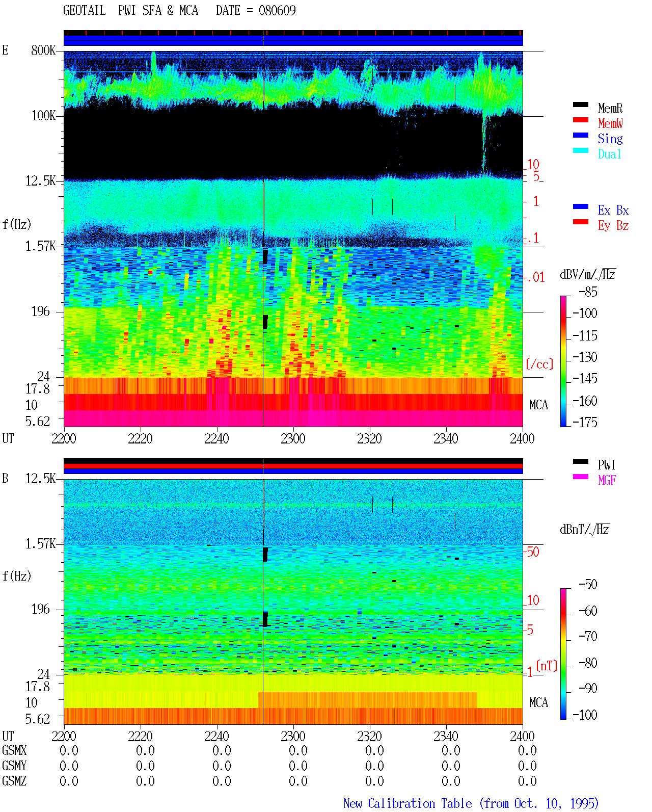Click the f(Hz) label on B panel
Viewport: 652px width, 812px height.
point(17,576)
